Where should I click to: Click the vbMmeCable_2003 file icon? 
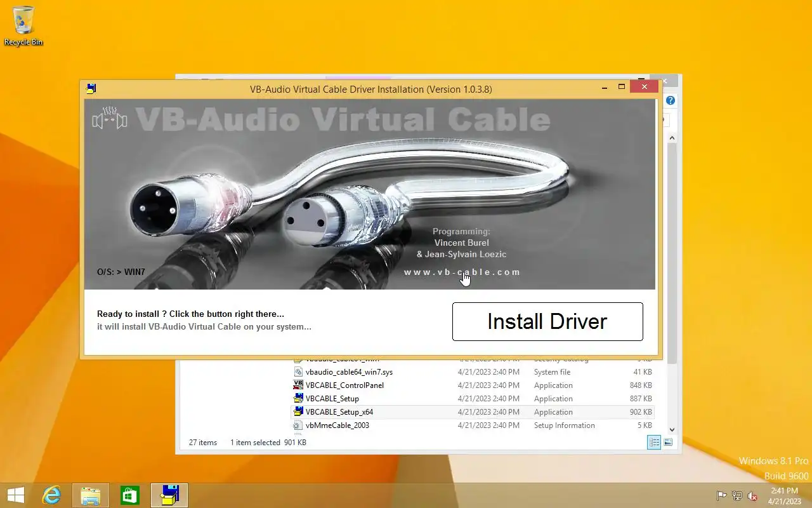point(298,425)
